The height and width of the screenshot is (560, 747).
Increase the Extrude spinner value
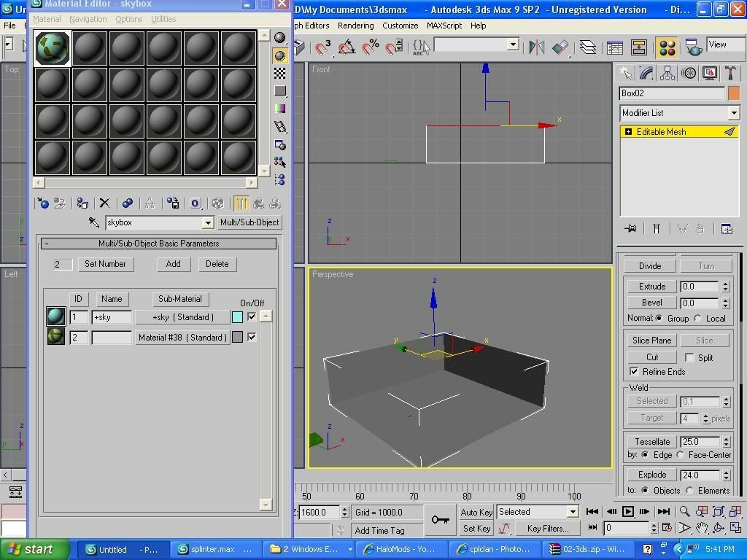point(726,284)
